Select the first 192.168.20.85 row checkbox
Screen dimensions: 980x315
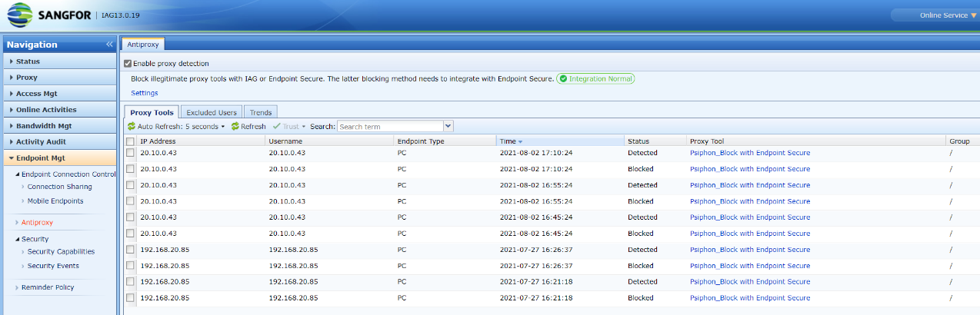click(x=130, y=250)
